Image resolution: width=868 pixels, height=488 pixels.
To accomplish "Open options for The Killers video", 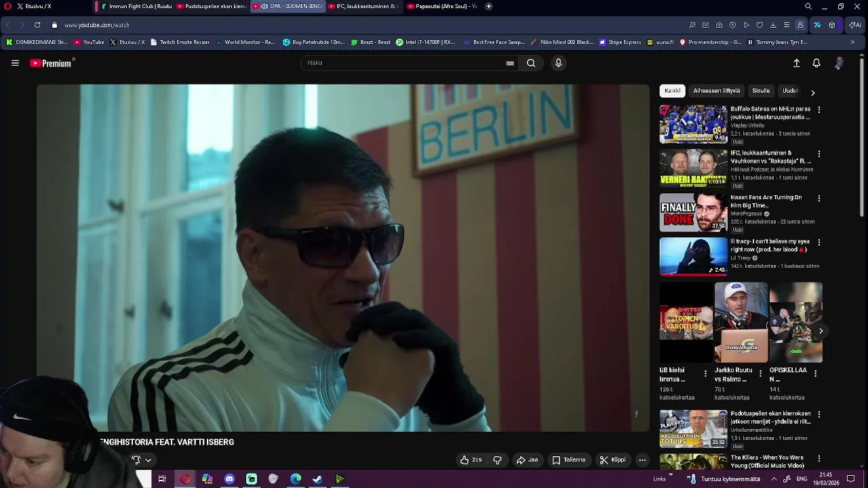I will pos(818,459).
